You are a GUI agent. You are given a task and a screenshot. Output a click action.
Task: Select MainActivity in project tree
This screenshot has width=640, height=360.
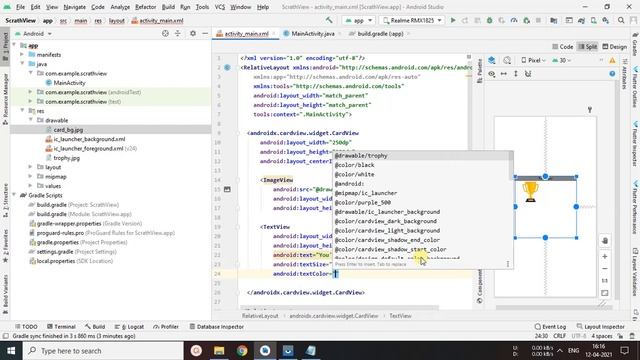pyautogui.click(x=69, y=82)
